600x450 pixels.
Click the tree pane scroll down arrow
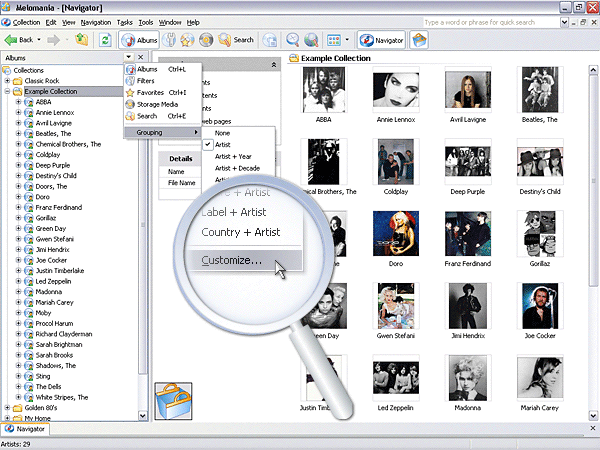pos(142,415)
